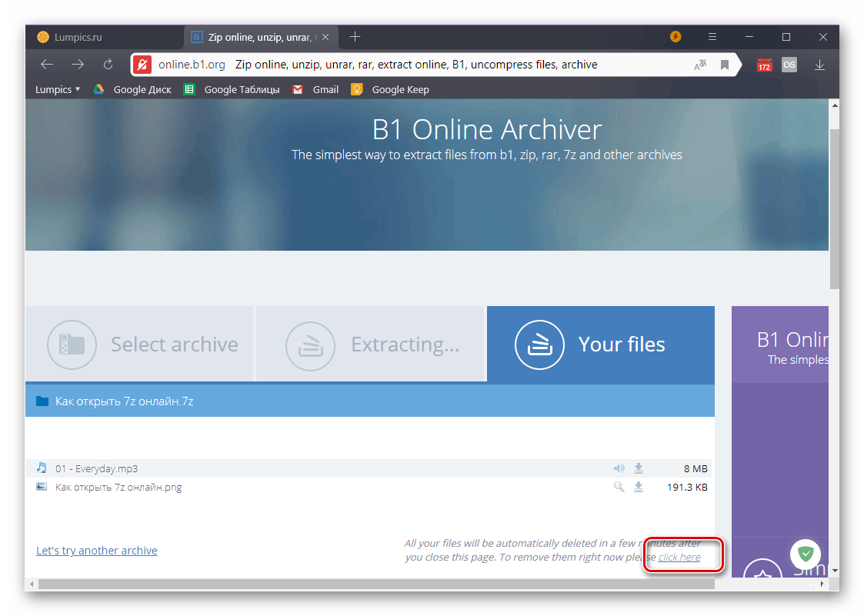Image resolution: width=864 pixels, height=616 pixels.
Task: Toggle the bookmark star for this page
Action: tap(724, 65)
